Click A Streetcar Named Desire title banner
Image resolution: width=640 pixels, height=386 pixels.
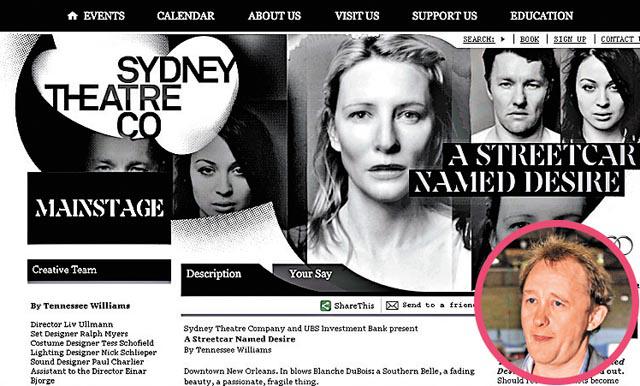point(524,169)
